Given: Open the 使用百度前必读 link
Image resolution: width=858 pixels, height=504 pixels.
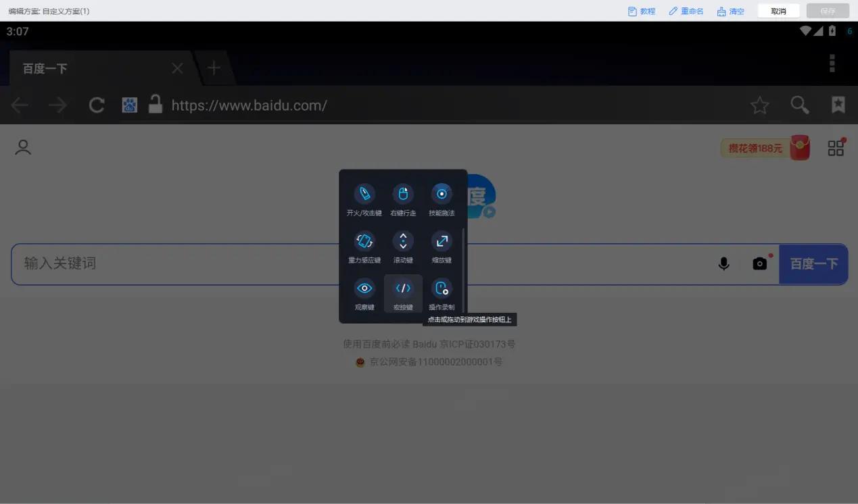Looking at the screenshot, I should [377, 344].
